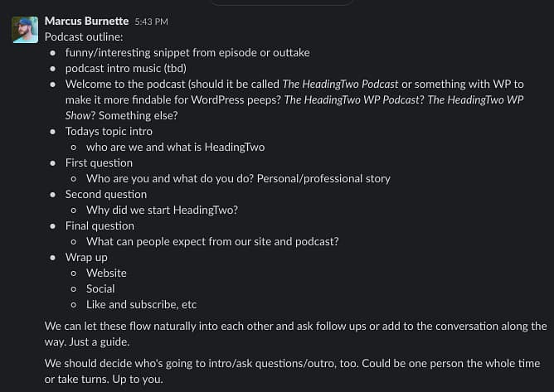Click the 5:43 PM message timestamp
554x392 pixels.
[151, 22]
